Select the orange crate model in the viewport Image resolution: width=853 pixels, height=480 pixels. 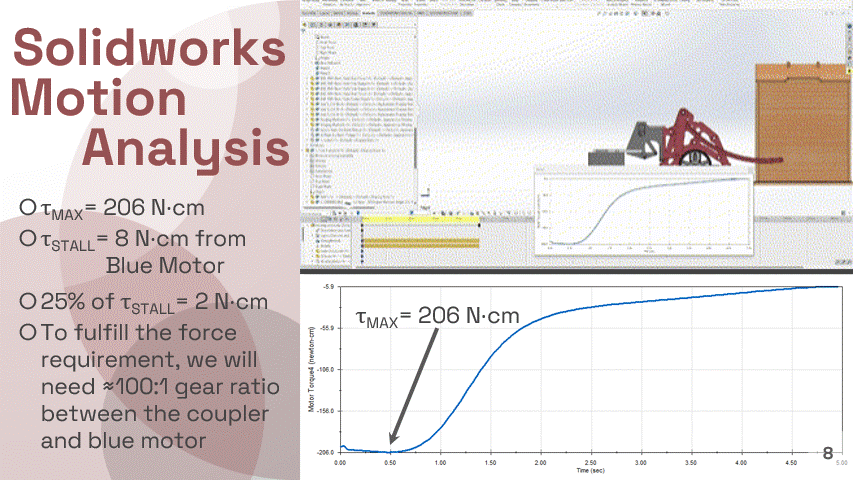tap(803, 124)
